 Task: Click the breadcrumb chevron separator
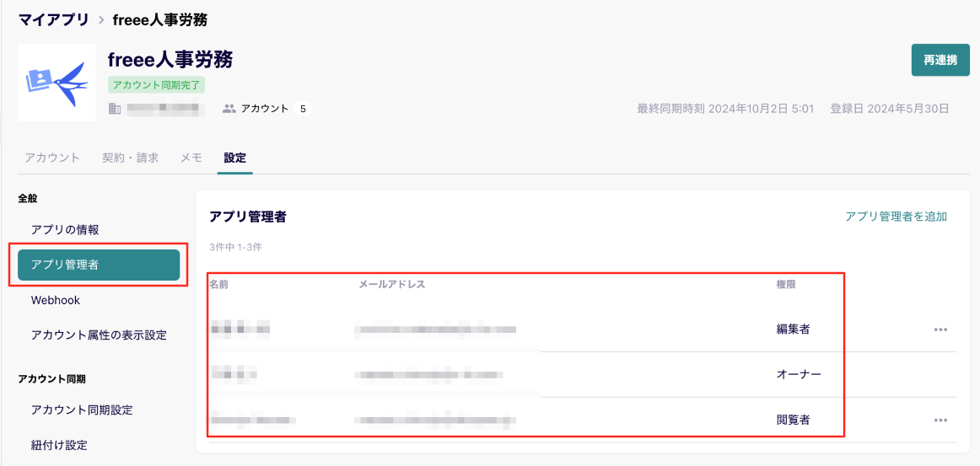click(x=100, y=20)
